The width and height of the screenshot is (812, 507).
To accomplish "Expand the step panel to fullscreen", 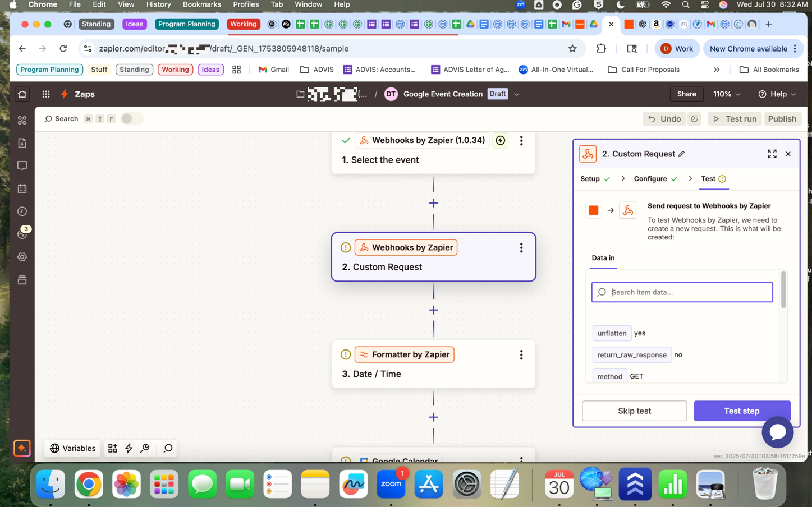I will [x=772, y=154].
